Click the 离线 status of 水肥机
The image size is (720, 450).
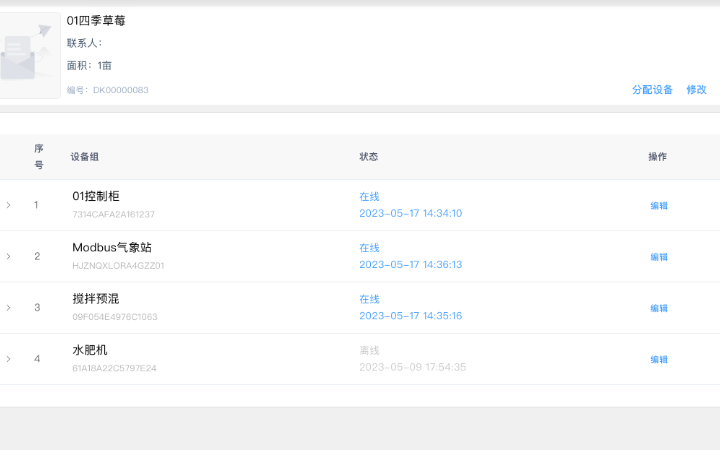pyautogui.click(x=369, y=350)
